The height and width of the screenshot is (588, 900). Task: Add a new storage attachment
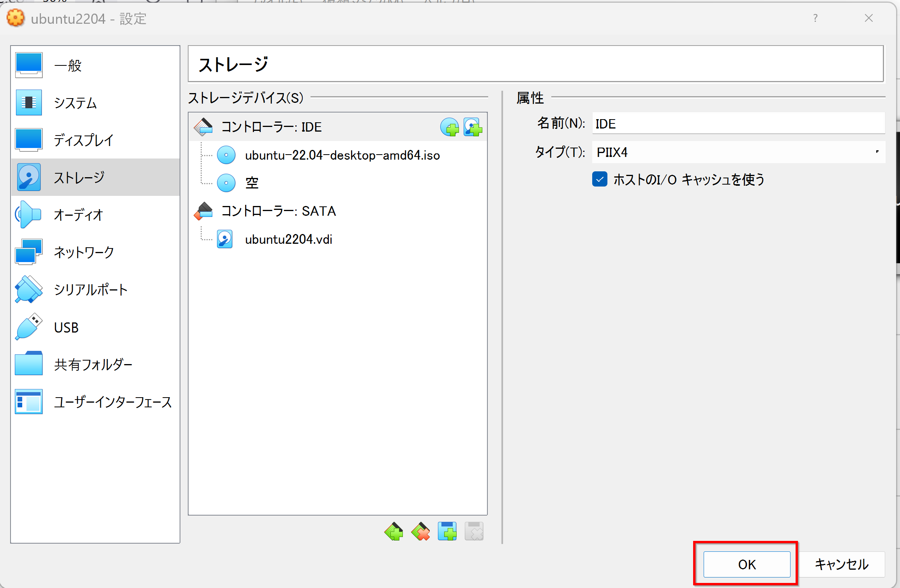pos(447,531)
